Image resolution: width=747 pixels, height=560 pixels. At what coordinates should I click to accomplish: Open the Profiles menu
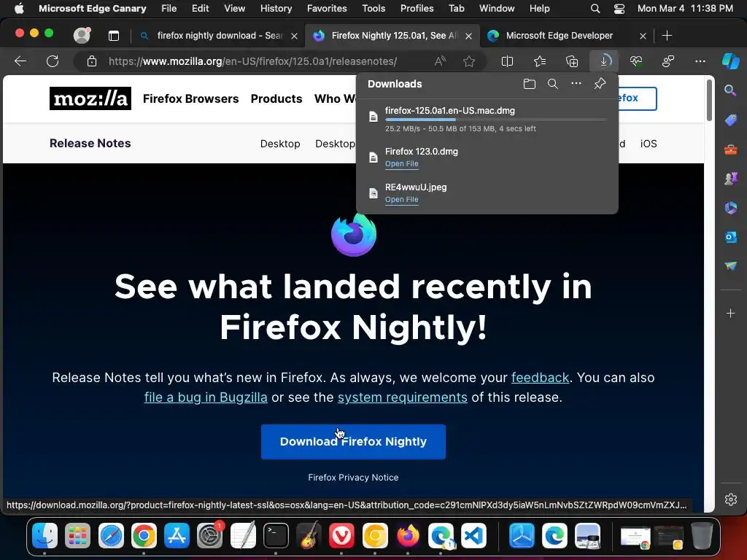pyautogui.click(x=417, y=9)
